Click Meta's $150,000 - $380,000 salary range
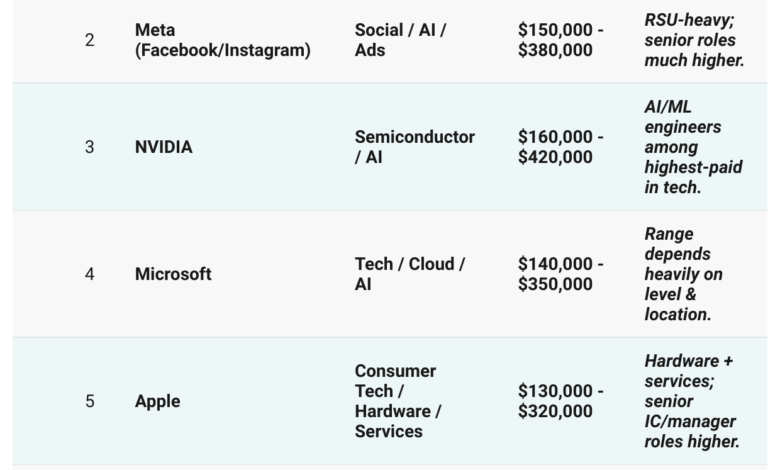 coord(560,40)
